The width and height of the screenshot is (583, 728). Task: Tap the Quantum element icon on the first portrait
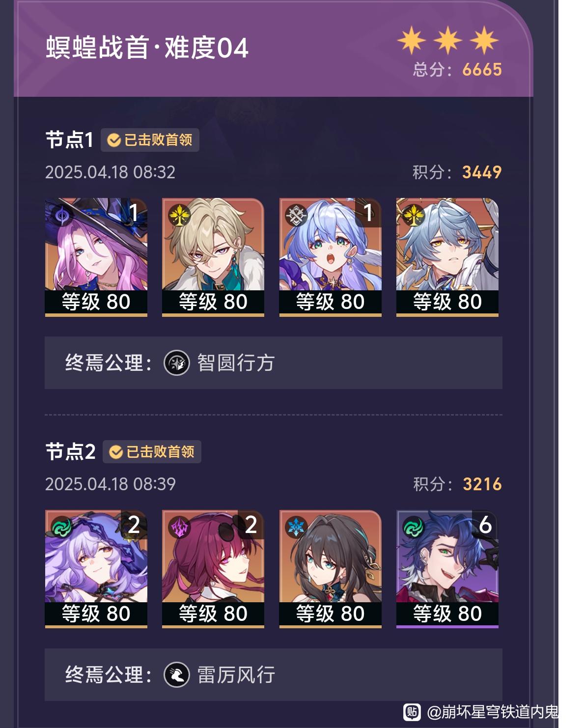(x=62, y=216)
